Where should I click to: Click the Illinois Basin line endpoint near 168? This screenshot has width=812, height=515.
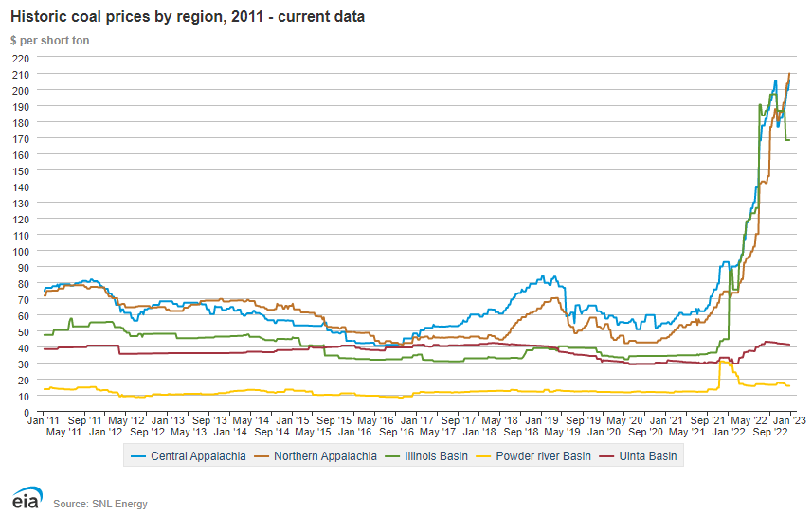[x=788, y=140]
